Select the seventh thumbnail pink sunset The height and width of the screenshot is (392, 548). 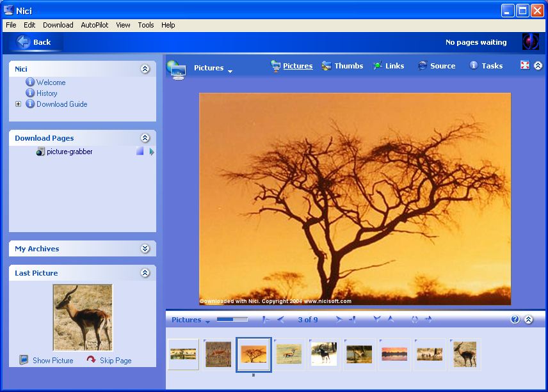click(x=394, y=354)
